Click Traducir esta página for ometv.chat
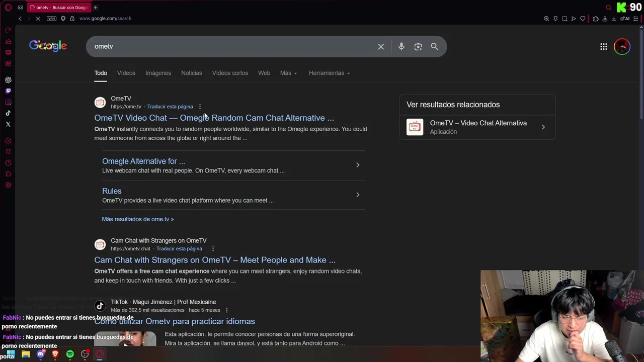 179,249
